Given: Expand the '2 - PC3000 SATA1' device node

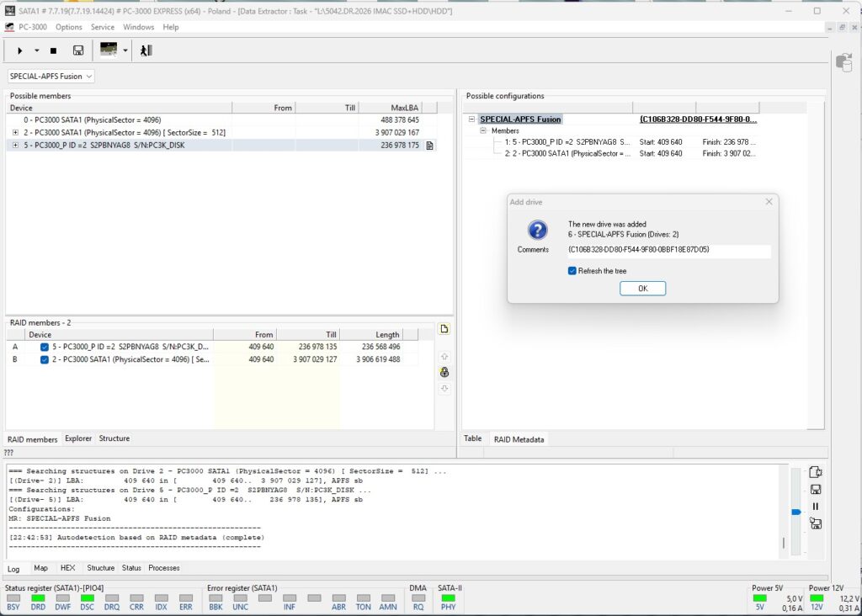Looking at the screenshot, I should point(15,132).
